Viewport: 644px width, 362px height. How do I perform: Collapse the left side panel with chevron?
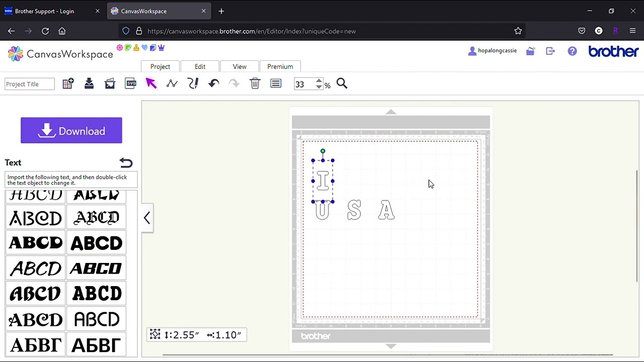pos(147,218)
